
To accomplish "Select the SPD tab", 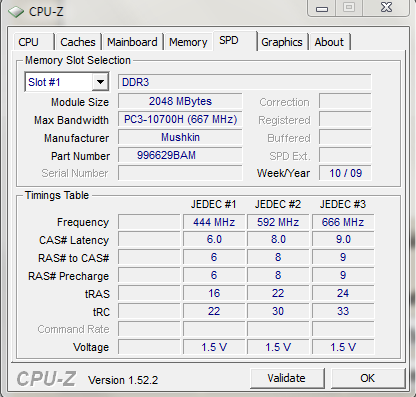I will click(235, 41).
